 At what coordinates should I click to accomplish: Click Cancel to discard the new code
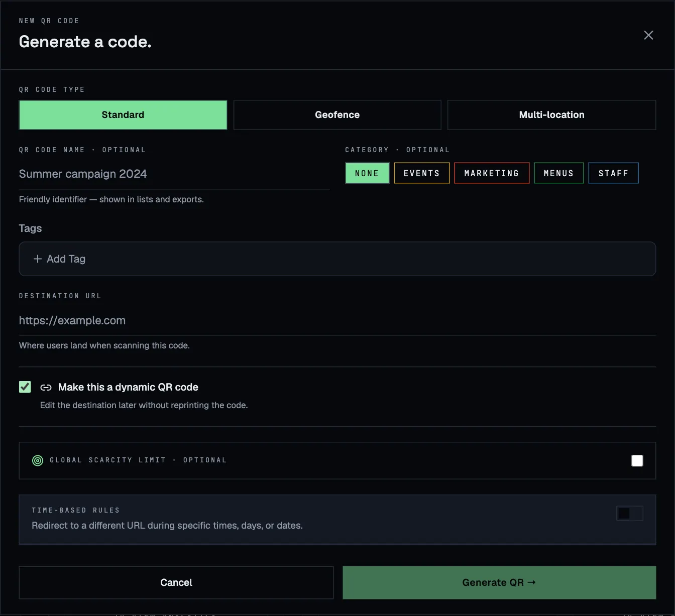coord(176,582)
